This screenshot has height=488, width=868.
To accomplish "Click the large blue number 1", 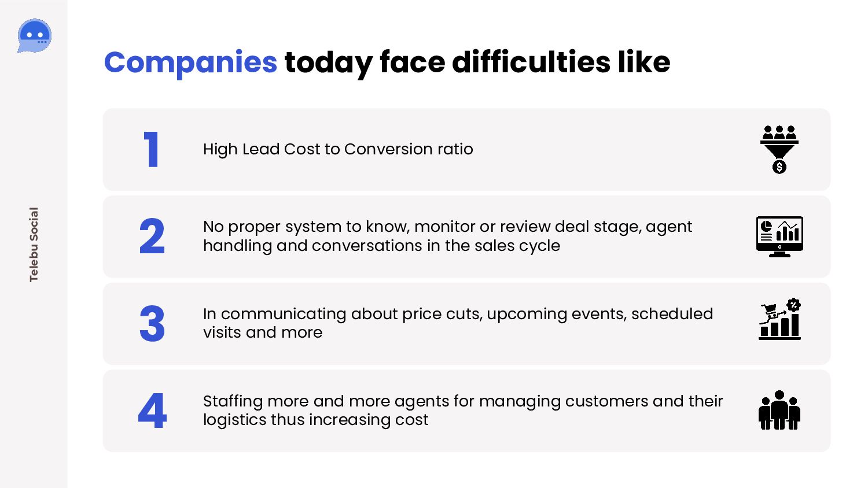I will [x=152, y=149].
